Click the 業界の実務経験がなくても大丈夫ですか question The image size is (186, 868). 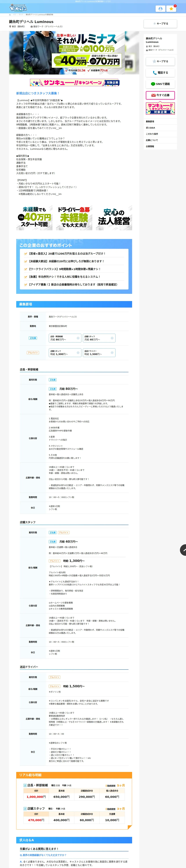[x=43, y=855]
